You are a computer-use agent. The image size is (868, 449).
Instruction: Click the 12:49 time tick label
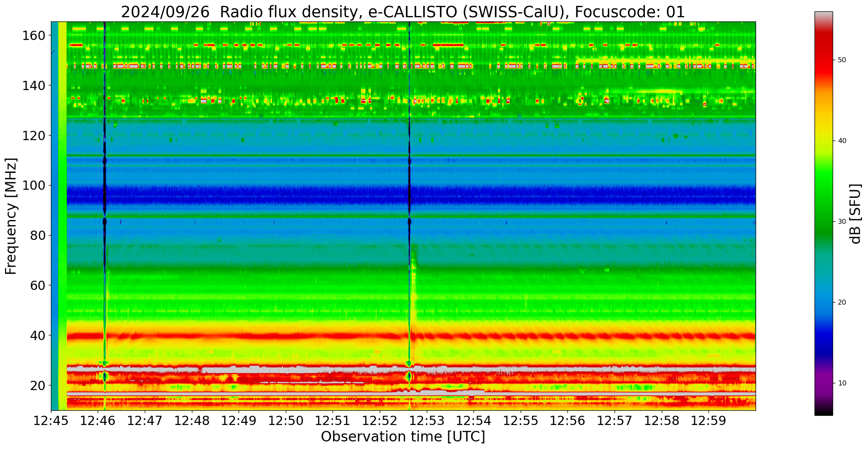point(239,421)
